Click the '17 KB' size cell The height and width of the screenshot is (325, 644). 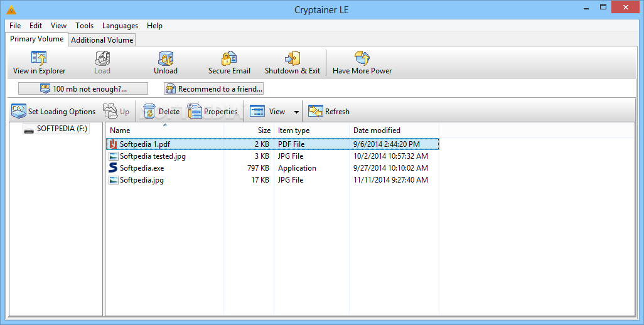coord(260,179)
